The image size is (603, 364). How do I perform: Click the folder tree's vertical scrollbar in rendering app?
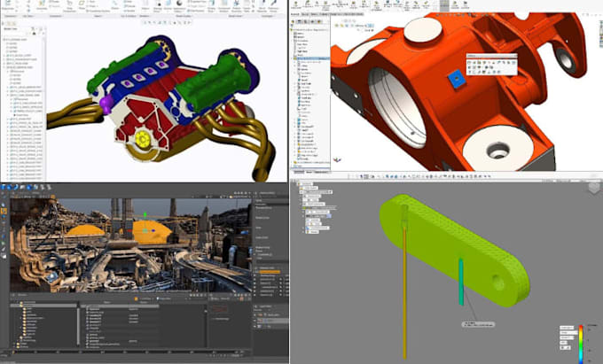(78, 324)
